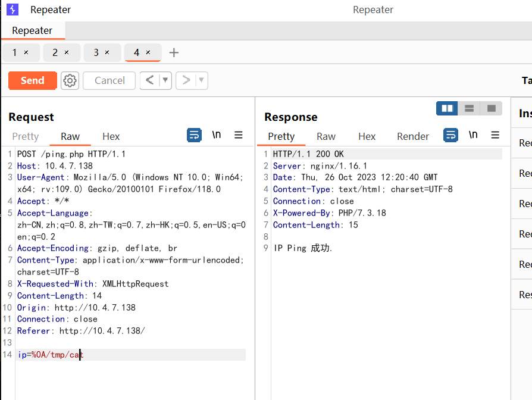Toggle word wrap in Response panel
This screenshot has height=400, width=532.
450,135
